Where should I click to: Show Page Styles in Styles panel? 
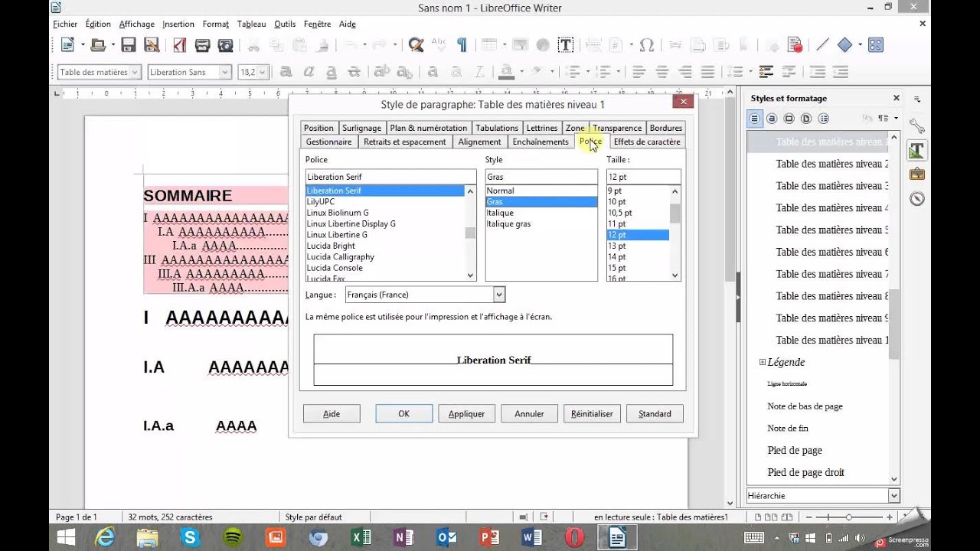[x=806, y=119]
